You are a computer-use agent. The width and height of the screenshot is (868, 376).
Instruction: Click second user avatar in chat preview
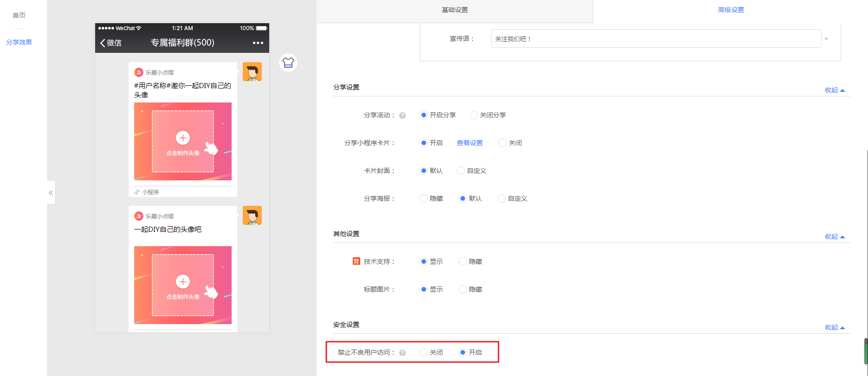(x=252, y=216)
